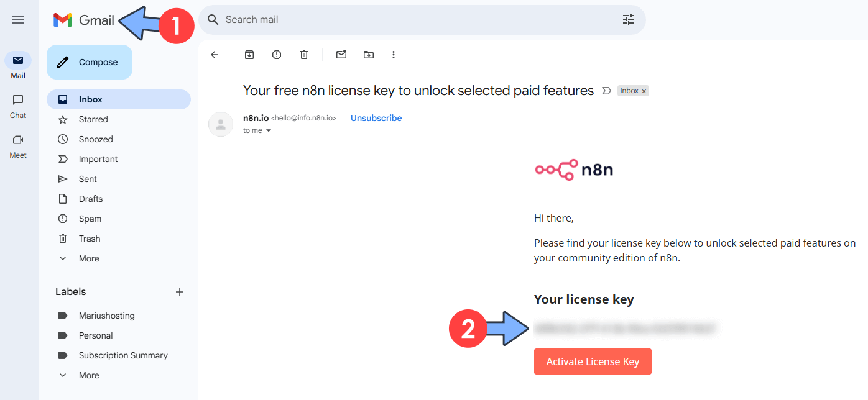868x400 pixels.
Task: Expand recipient details next to 'to me'
Action: point(269,131)
